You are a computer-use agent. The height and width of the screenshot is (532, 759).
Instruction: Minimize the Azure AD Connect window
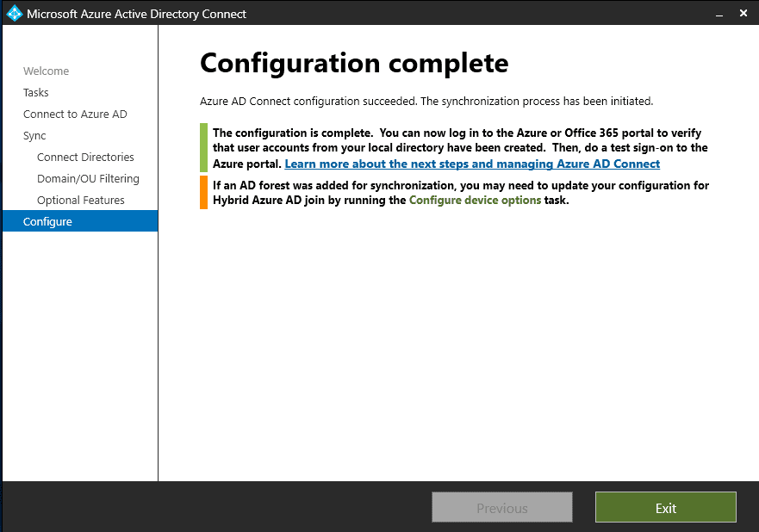pos(719,14)
